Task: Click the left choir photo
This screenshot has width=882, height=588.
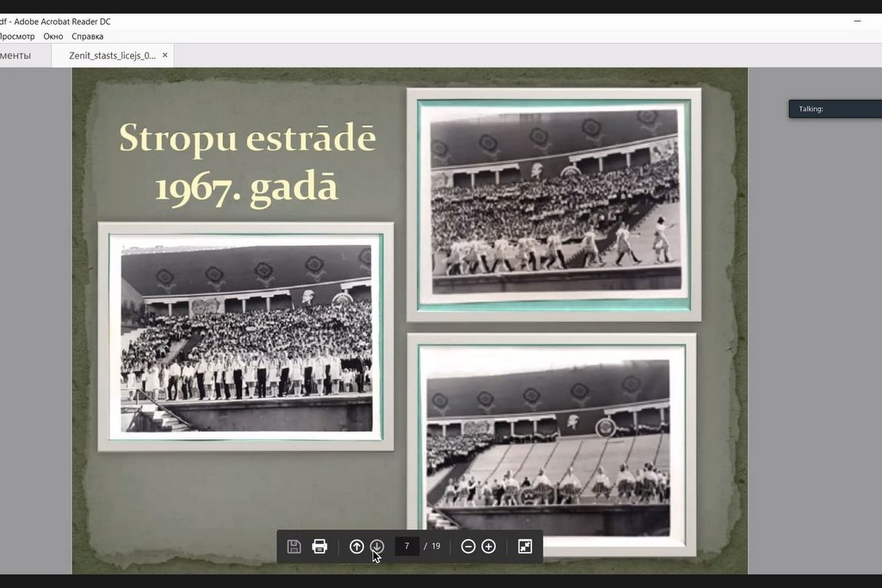Action: click(245, 337)
